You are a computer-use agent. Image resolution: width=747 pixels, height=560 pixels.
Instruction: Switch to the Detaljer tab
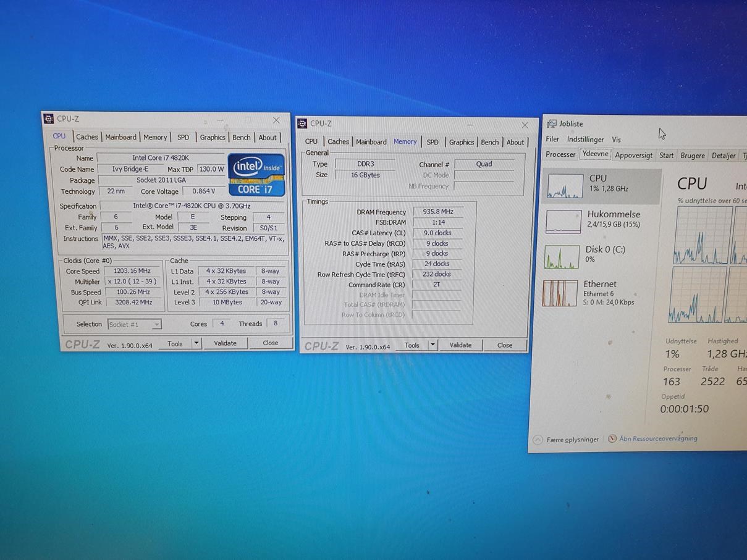click(x=724, y=156)
